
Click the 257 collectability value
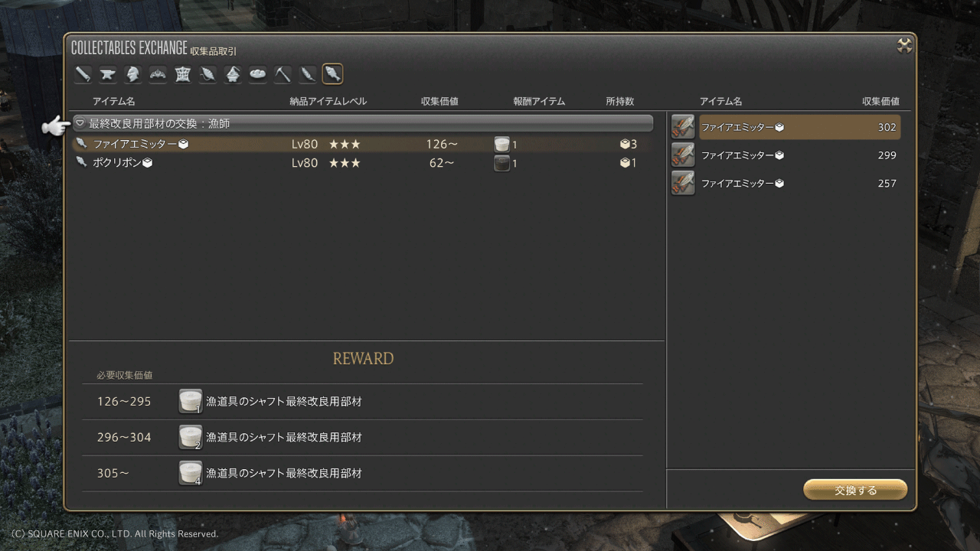tap(887, 183)
